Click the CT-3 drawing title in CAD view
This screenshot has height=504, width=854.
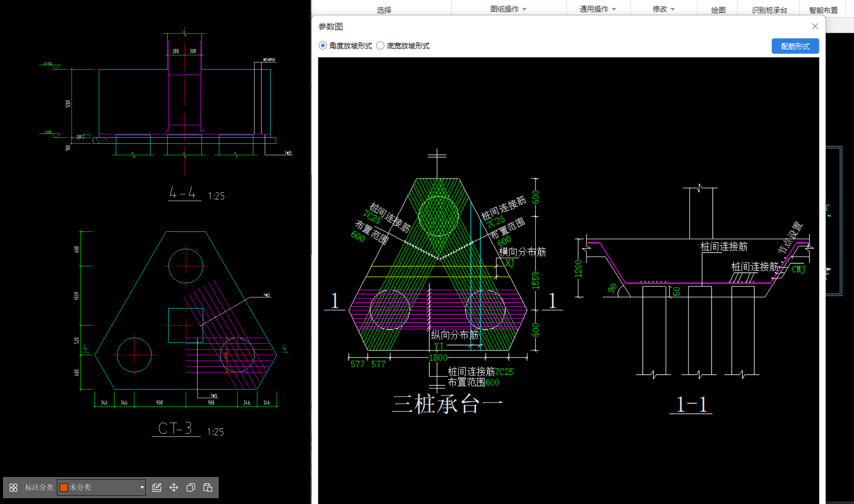point(175,428)
